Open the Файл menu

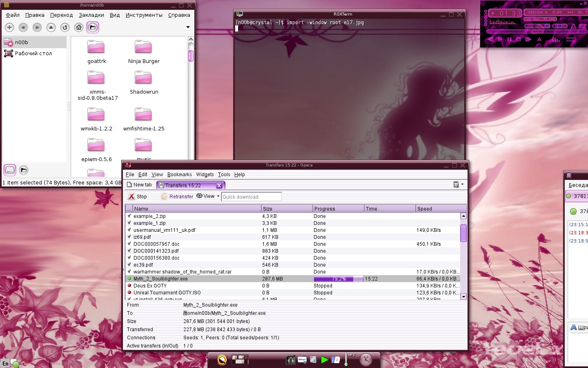[x=13, y=15]
